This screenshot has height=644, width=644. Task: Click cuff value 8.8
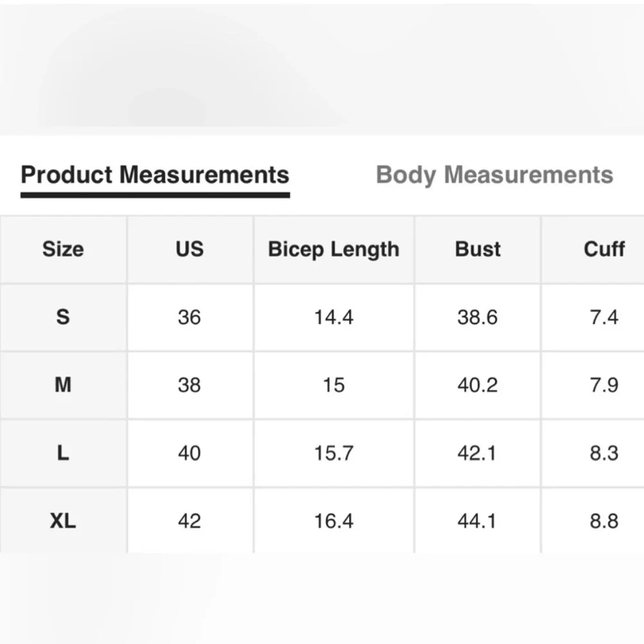tap(604, 521)
